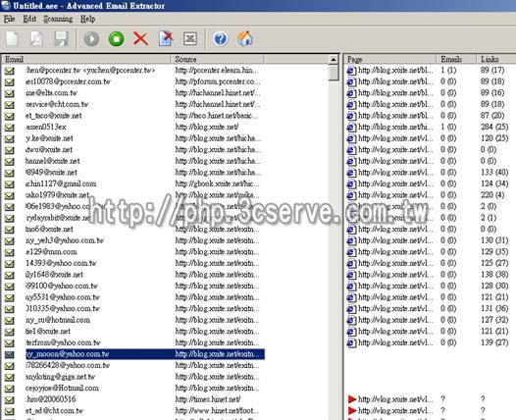
Task: Click the 89 (17) links count cell
Action: [x=492, y=71]
